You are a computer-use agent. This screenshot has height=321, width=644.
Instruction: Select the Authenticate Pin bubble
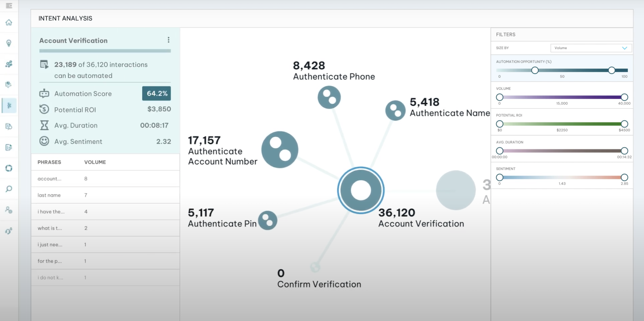268,220
